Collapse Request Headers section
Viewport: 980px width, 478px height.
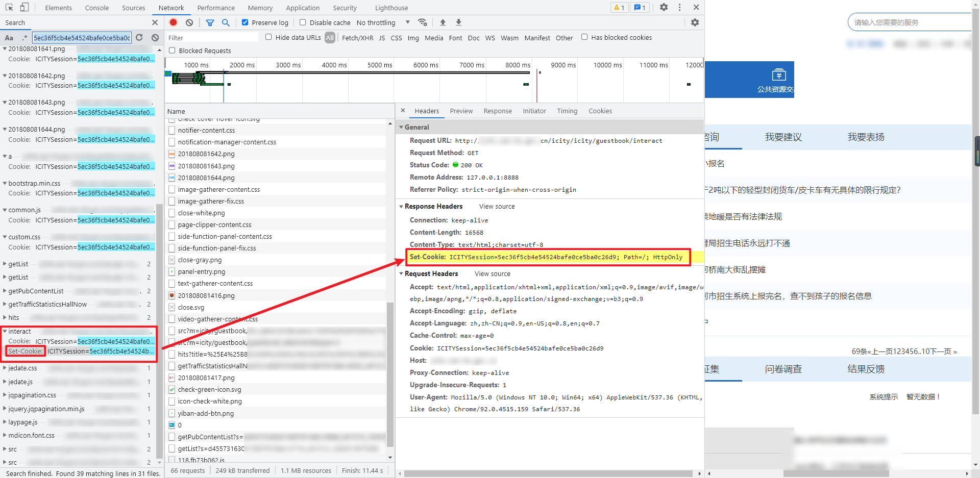(402, 274)
